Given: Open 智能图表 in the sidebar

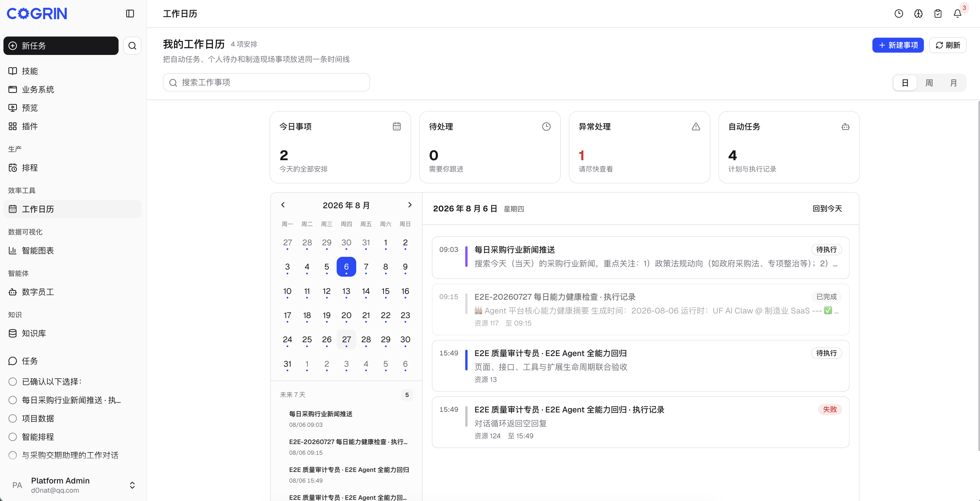Looking at the screenshot, I should coord(72,250).
